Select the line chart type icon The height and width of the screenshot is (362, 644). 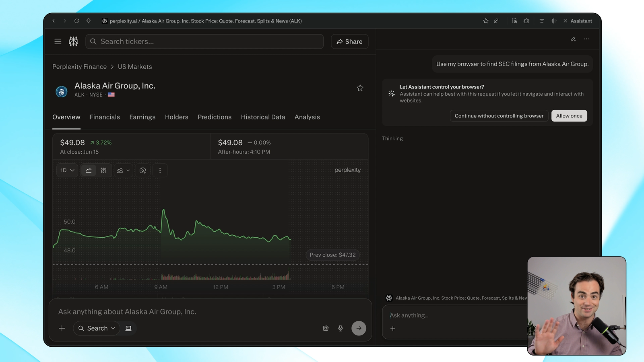pyautogui.click(x=89, y=171)
